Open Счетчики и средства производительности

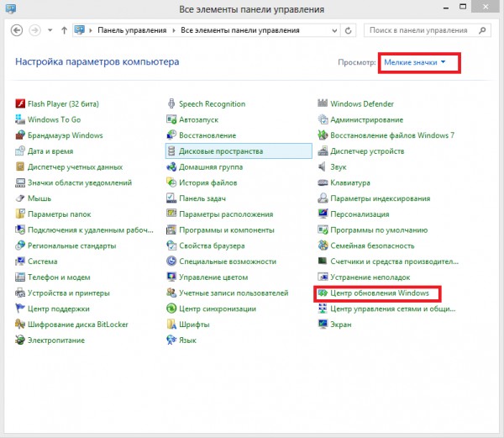click(x=388, y=261)
